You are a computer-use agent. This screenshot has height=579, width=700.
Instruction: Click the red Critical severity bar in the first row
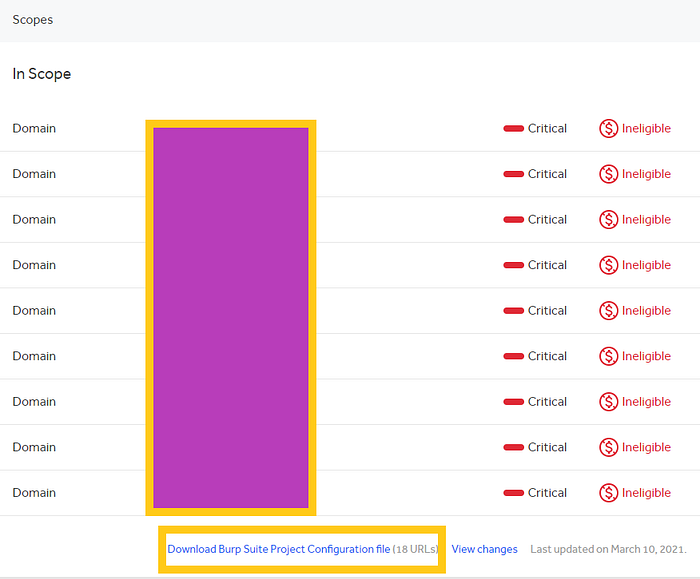coord(513,129)
